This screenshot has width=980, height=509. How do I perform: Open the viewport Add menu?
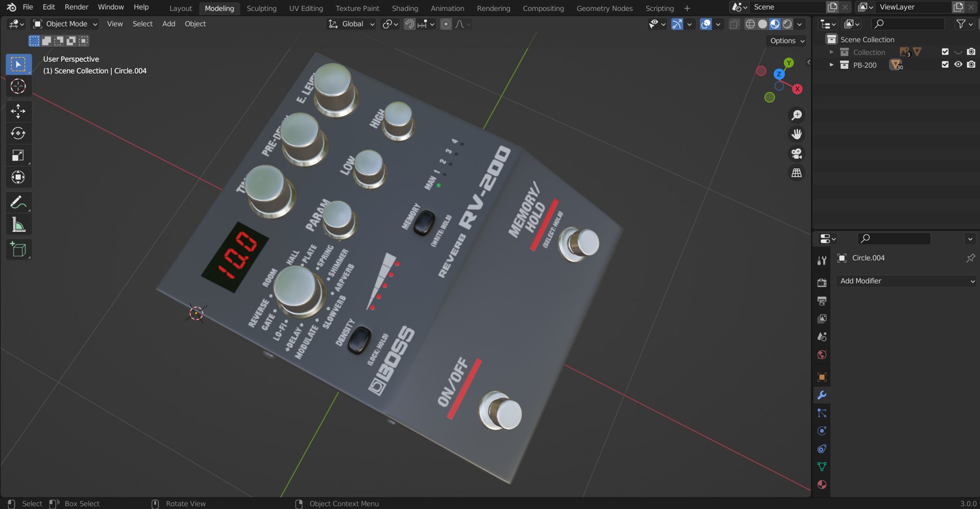pos(168,24)
